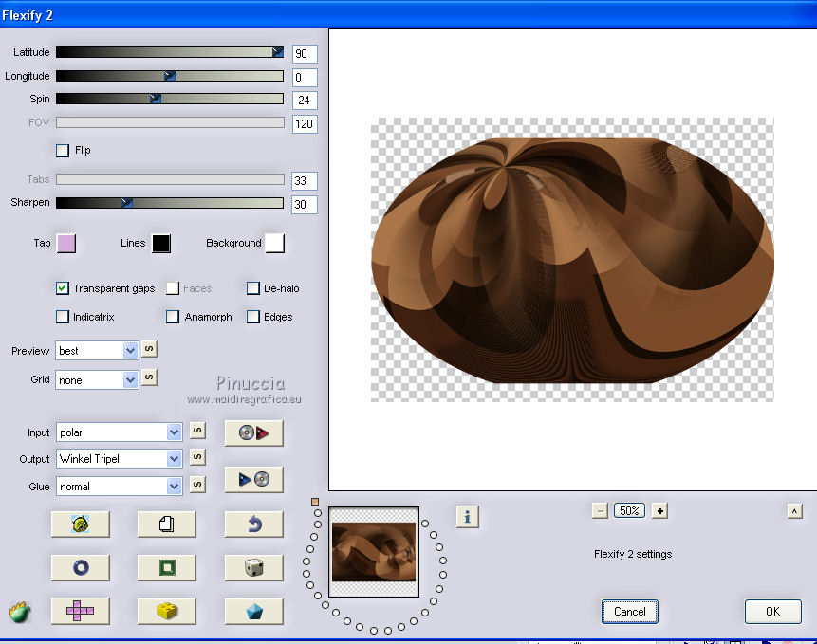Open the Preview quality dropdown
The width and height of the screenshot is (817, 644).
[x=130, y=351]
